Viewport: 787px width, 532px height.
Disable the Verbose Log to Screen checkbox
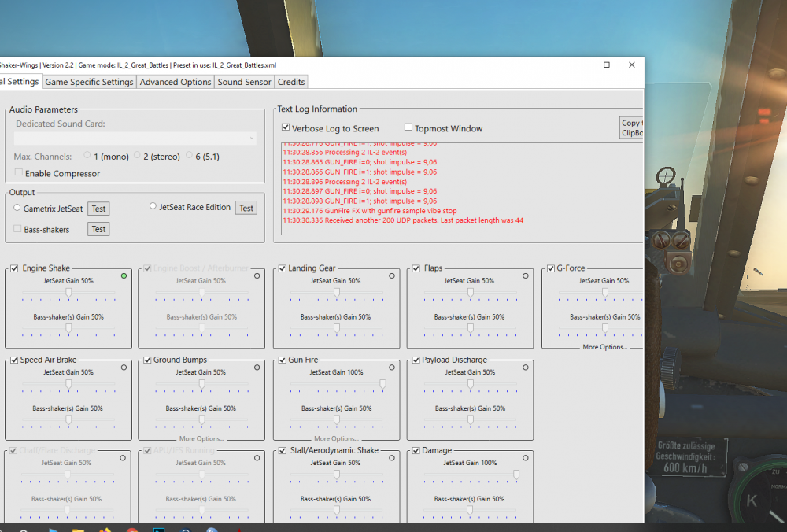click(x=286, y=128)
